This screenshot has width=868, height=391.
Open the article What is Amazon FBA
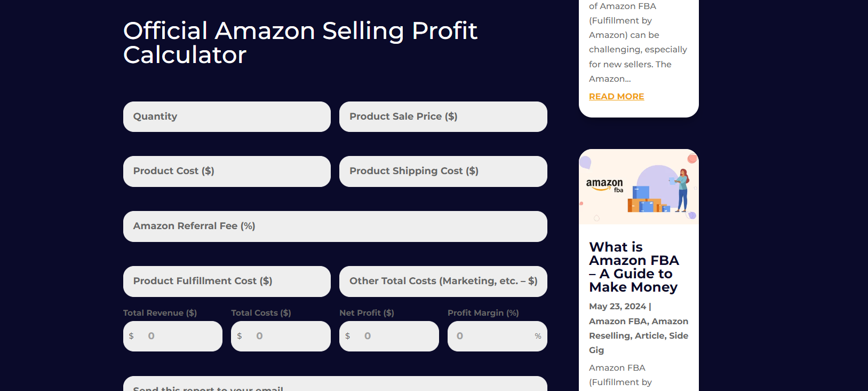634,267
